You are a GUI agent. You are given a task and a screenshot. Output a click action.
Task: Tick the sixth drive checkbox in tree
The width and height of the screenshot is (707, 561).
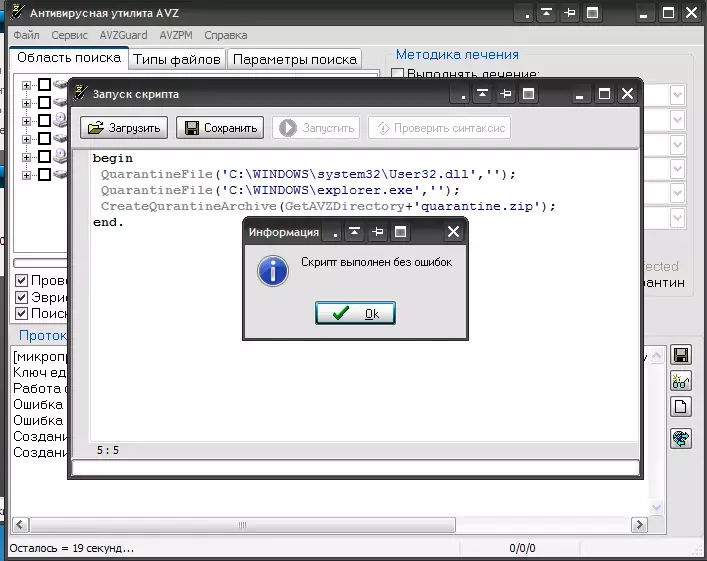point(44,175)
